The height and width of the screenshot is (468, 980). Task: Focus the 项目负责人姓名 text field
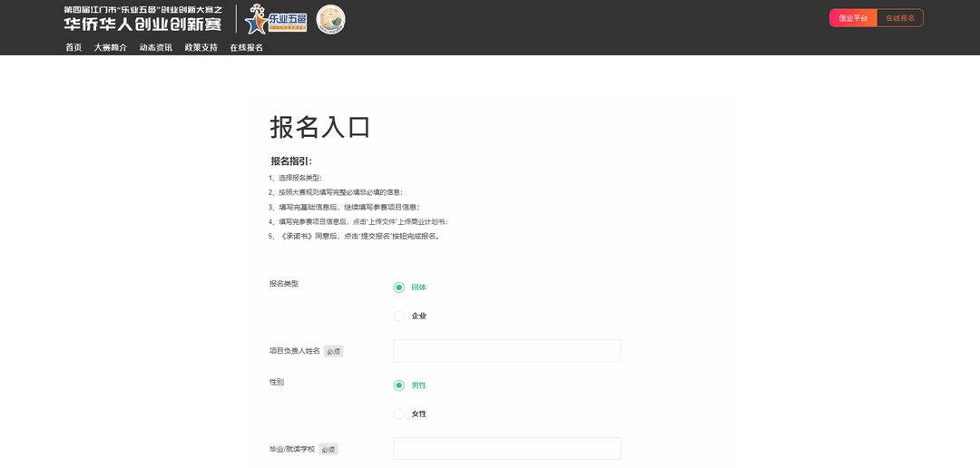pos(506,351)
